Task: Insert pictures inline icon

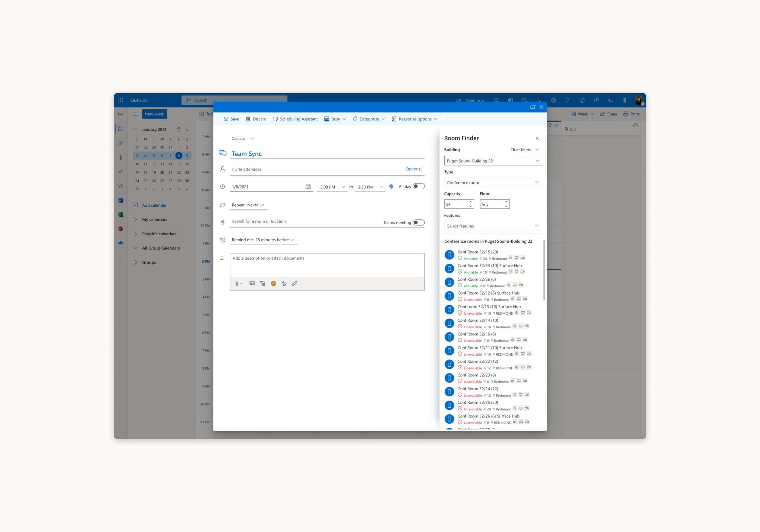Action: pos(252,283)
